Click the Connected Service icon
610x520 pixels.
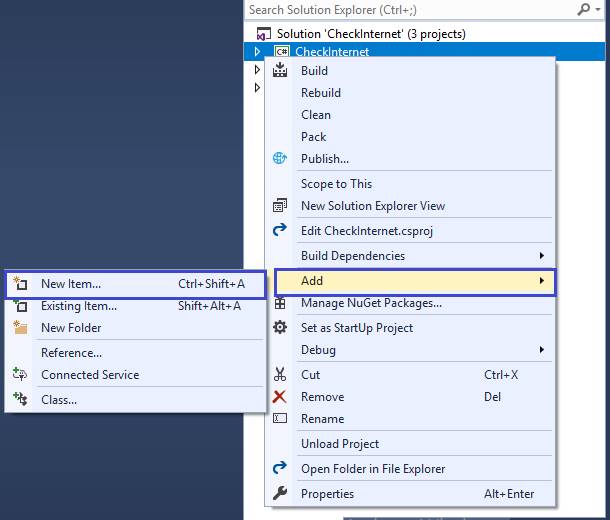pos(20,374)
